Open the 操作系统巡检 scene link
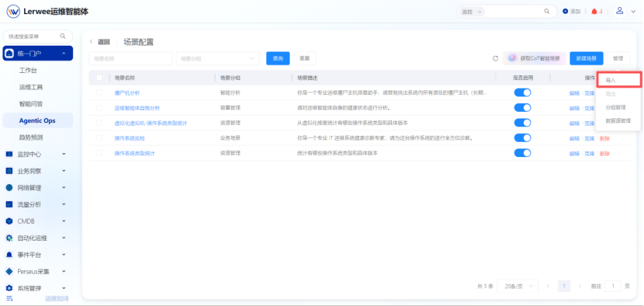644x306 pixels. [130, 138]
